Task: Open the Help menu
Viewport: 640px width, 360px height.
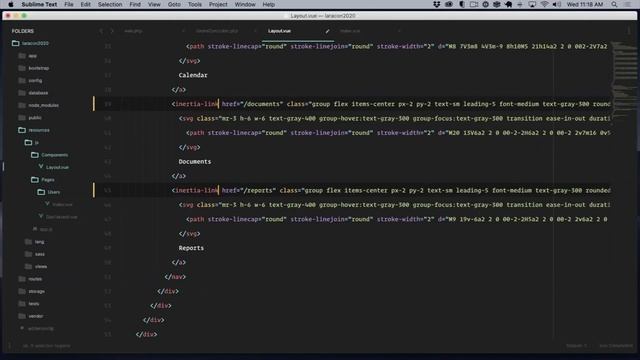Action: pyautogui.click(x=268, y=4)
